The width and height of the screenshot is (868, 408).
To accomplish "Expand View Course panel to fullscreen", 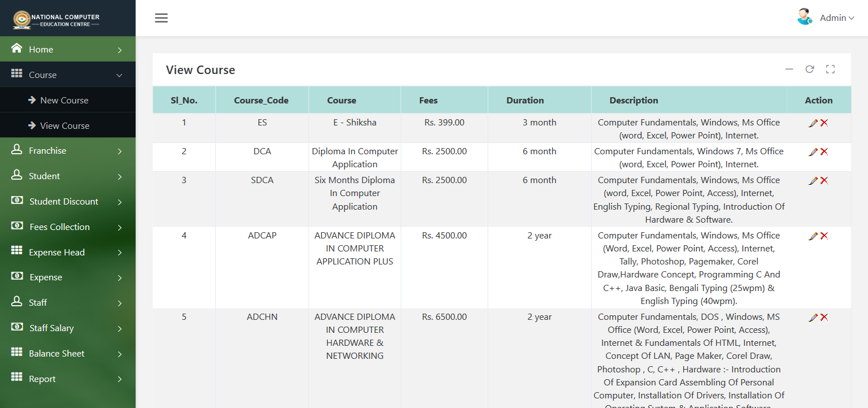I will pos(830,69).
